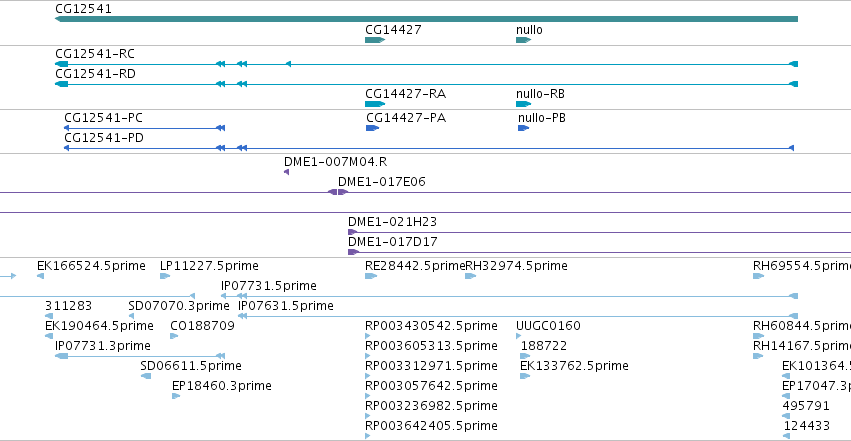Select the RH32974.5prime EST arrow
This screenshot has width=851, height=441.
coord(471,276)
